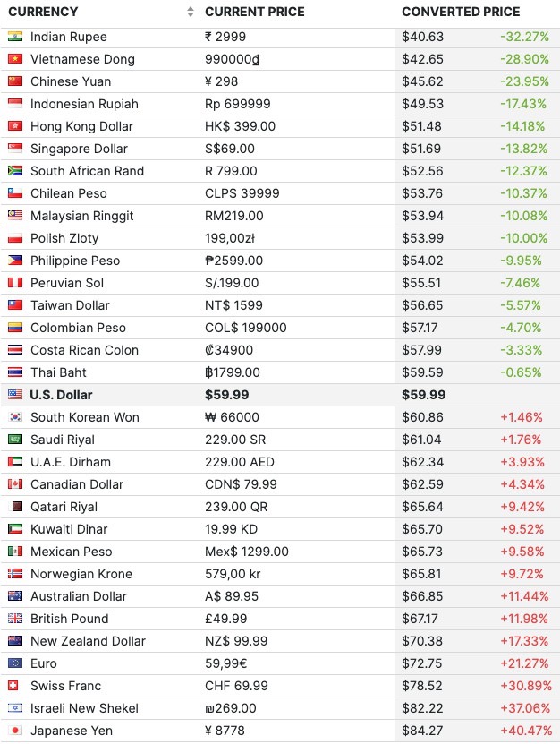
Task: Click the Australian Dollar currency name
Action: point(79,596)
